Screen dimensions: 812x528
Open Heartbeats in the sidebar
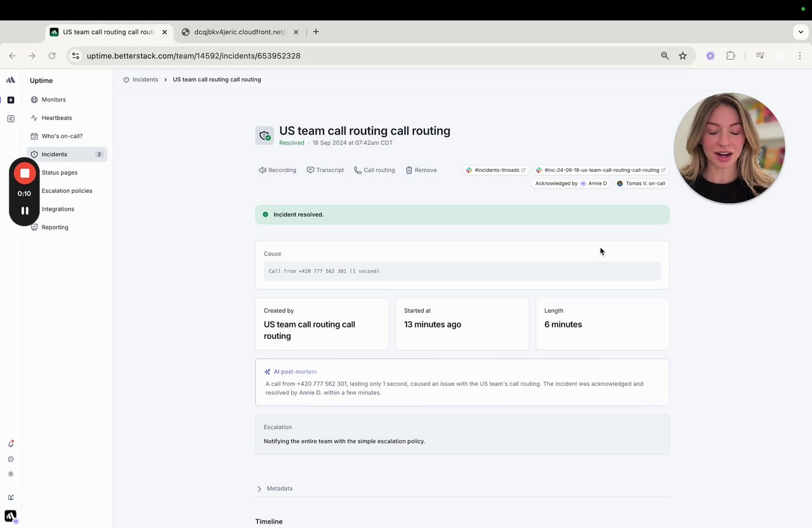point(56,118)
